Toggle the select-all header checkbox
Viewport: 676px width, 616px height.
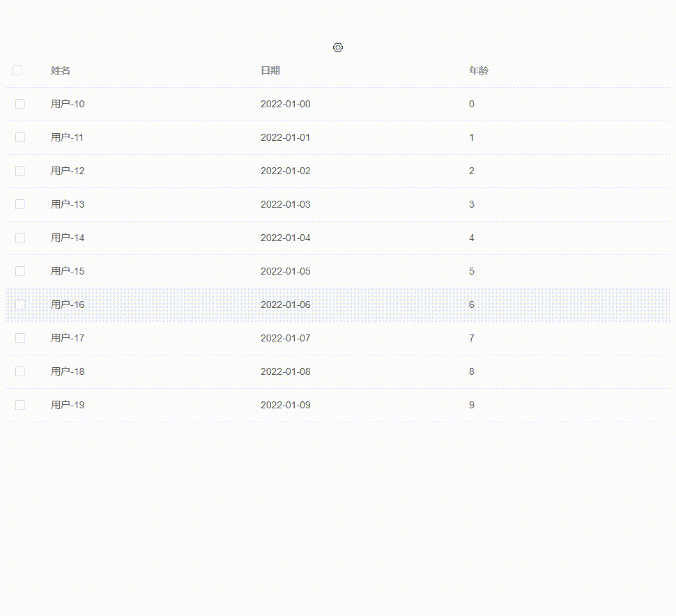click(x=17, y=70)
